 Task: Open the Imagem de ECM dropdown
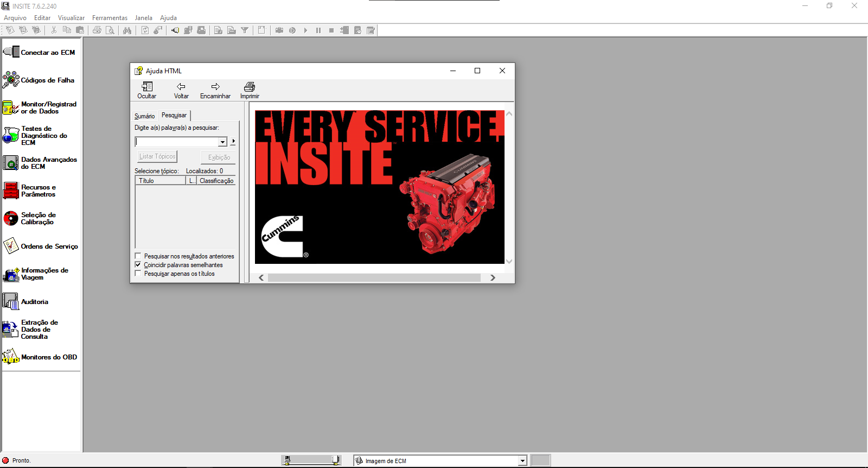[x=522, y=461]
